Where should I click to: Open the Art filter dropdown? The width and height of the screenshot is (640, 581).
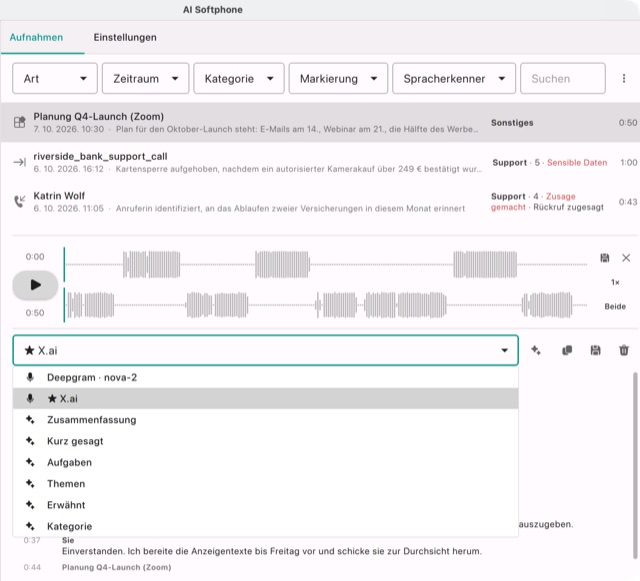(x=55, y=78)
